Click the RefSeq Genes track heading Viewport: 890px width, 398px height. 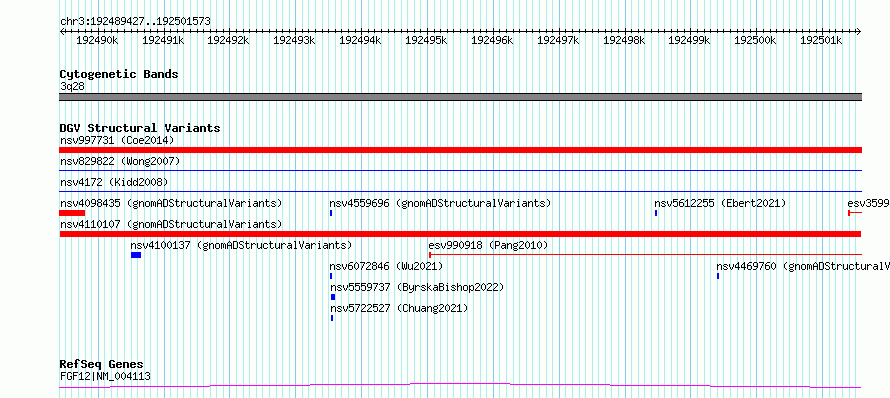[102, 364]
